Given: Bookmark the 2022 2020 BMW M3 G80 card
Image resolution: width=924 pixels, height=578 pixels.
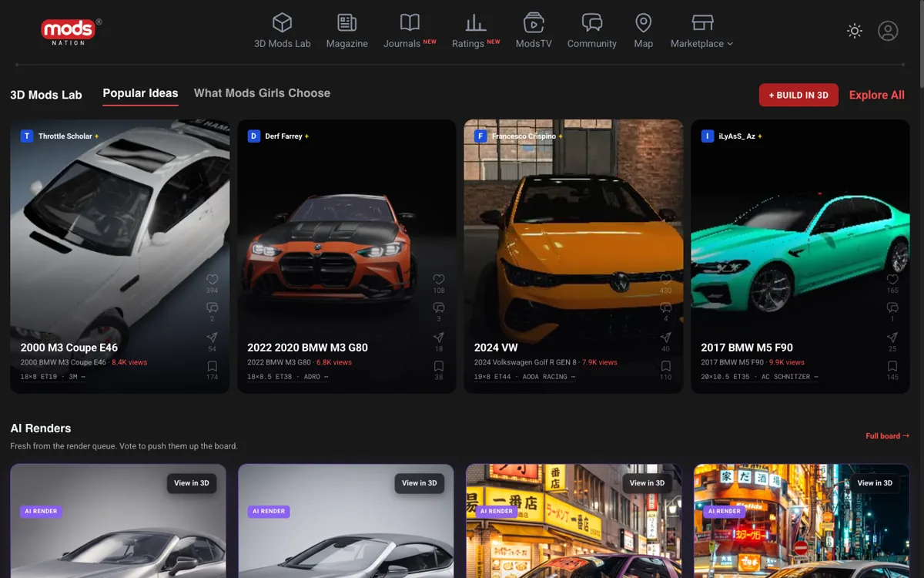Looking at the screenshot, I should pos(439,366).
